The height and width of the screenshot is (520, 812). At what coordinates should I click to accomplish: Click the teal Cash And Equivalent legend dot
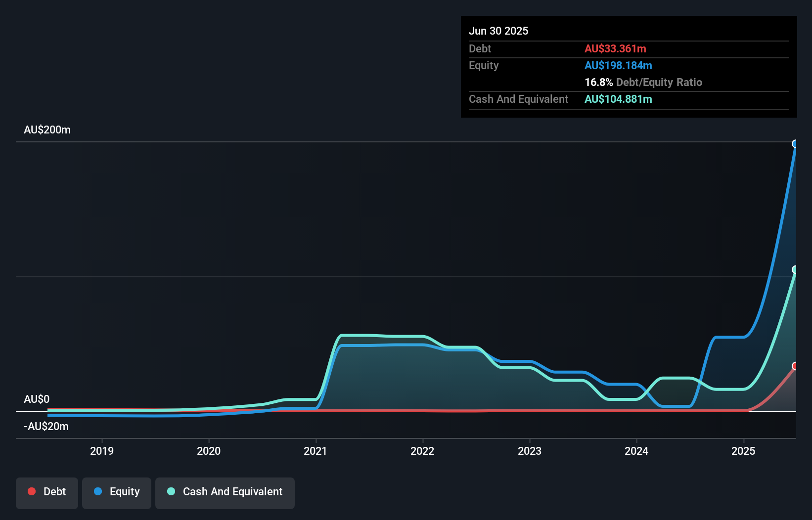[171, 491]
